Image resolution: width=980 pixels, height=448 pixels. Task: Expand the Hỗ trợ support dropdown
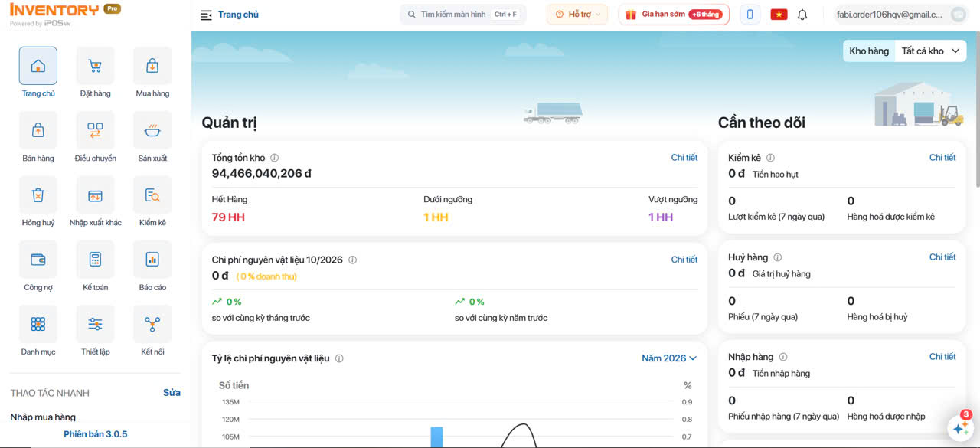[x=577, y=15]
